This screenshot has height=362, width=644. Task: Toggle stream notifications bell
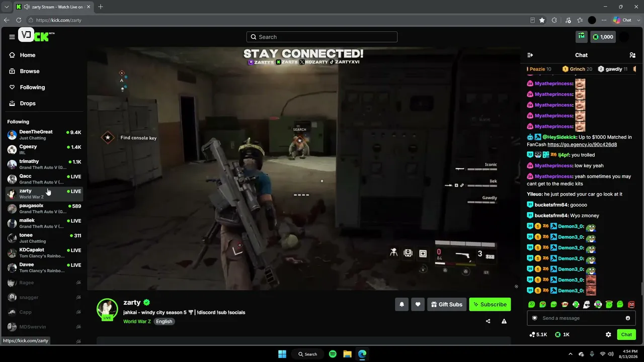pyautogui.click(x=401, y=304)
